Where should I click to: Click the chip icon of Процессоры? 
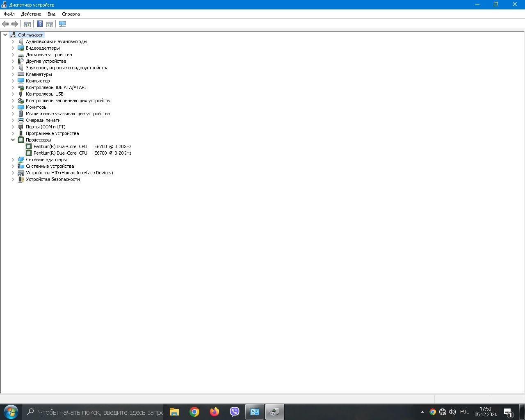tap(21, 140)
